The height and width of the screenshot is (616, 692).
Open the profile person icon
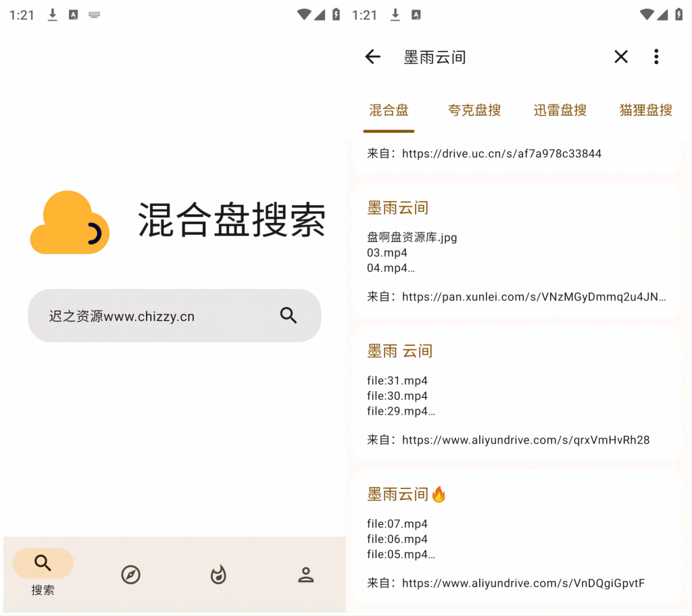[305, 575]
